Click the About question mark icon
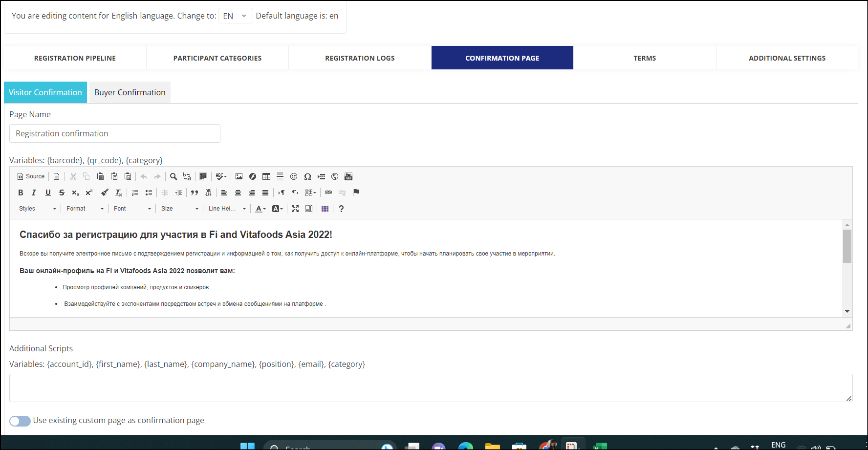868x450 pixels. tap(341, 209)
